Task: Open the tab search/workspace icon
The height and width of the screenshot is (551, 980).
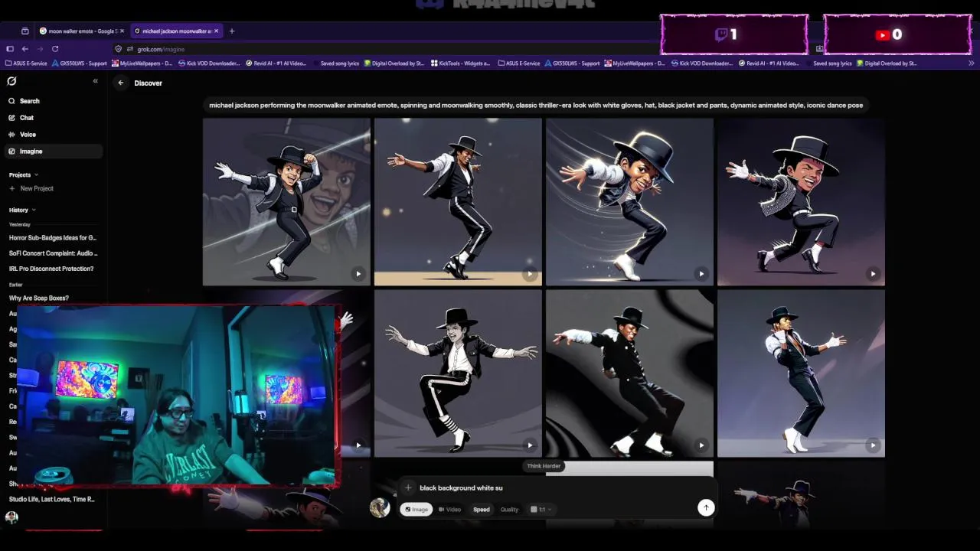Action: [x=25, y=31]
